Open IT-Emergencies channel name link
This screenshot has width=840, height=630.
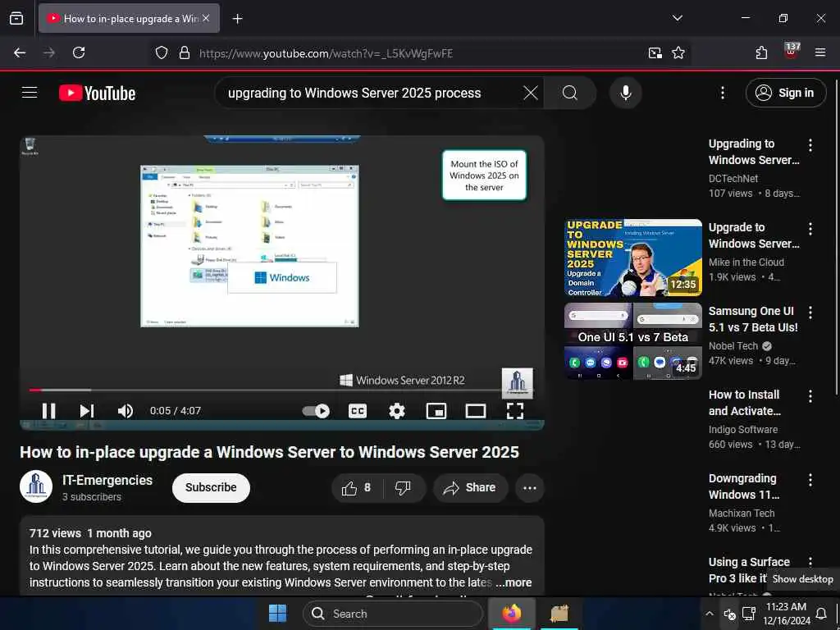coord(107,480)
